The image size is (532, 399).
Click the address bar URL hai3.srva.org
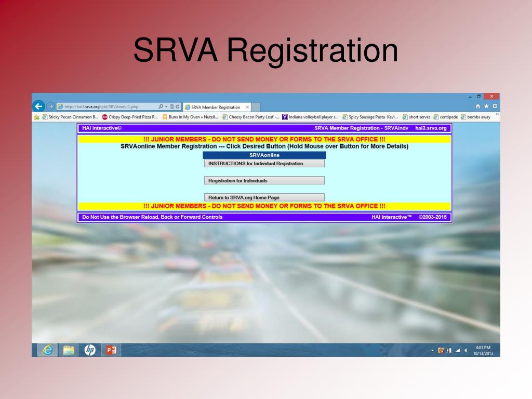(x=101, y=107)
